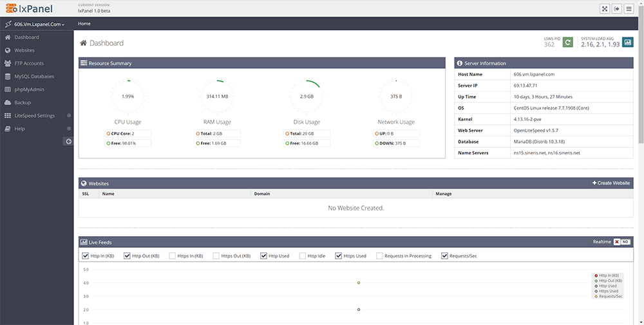Restart LSWS with green refresh icon

pyautogui.click(x=567, y=42)
